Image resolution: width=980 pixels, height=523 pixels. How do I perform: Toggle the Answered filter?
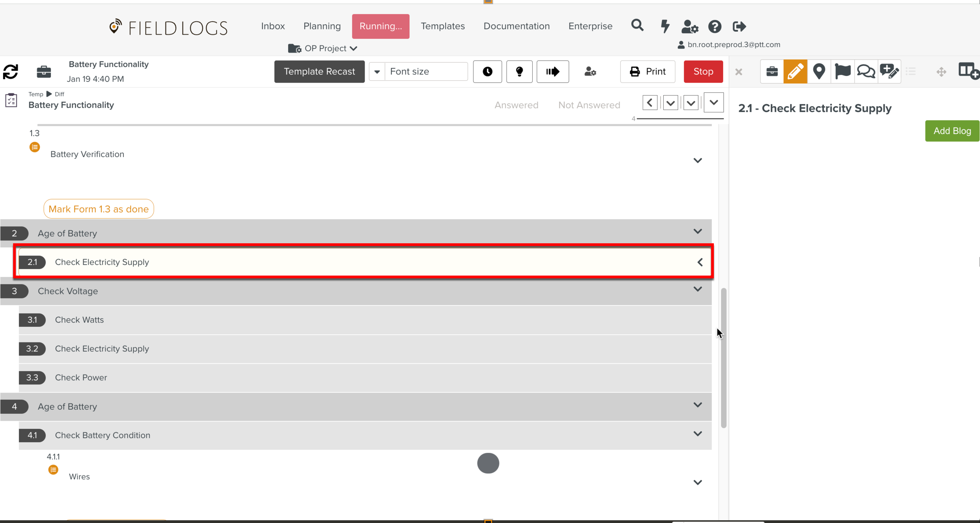[x=516, y=105]
